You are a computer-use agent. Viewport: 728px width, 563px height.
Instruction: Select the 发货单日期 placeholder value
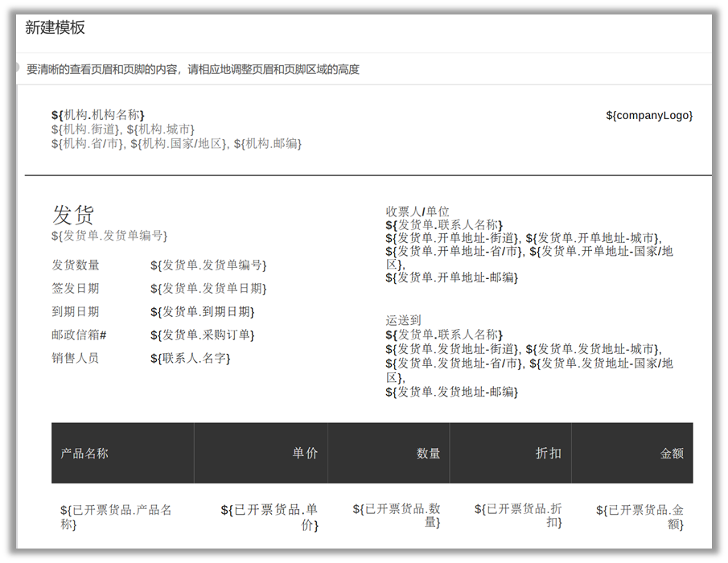click(x=208, y=289)
